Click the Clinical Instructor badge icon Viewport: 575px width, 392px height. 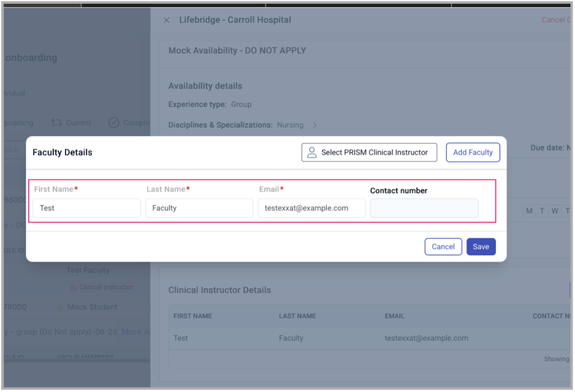click(73, 287)
